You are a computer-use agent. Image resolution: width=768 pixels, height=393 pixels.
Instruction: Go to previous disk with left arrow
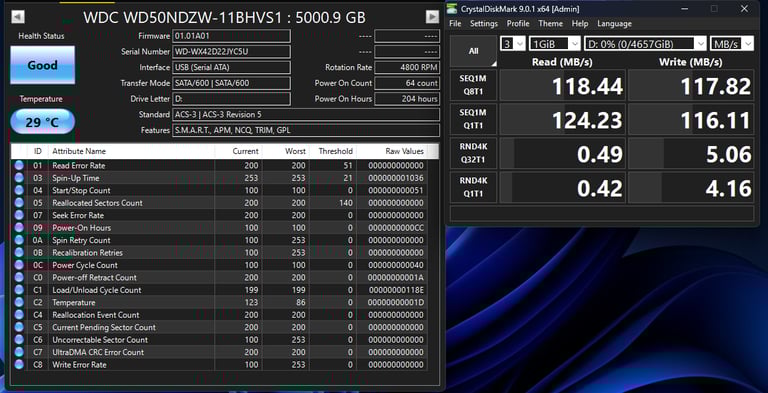(x=18, y=17)
